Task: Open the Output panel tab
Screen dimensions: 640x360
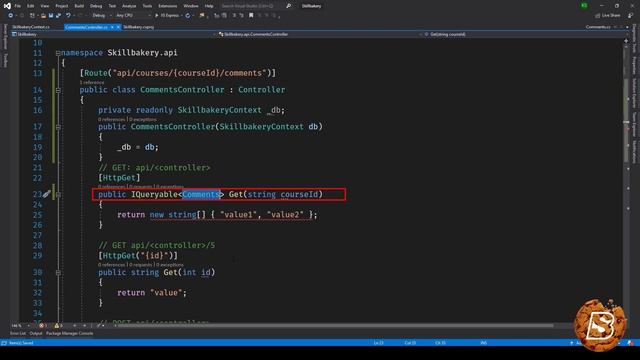Action: [x=36, y=333]
